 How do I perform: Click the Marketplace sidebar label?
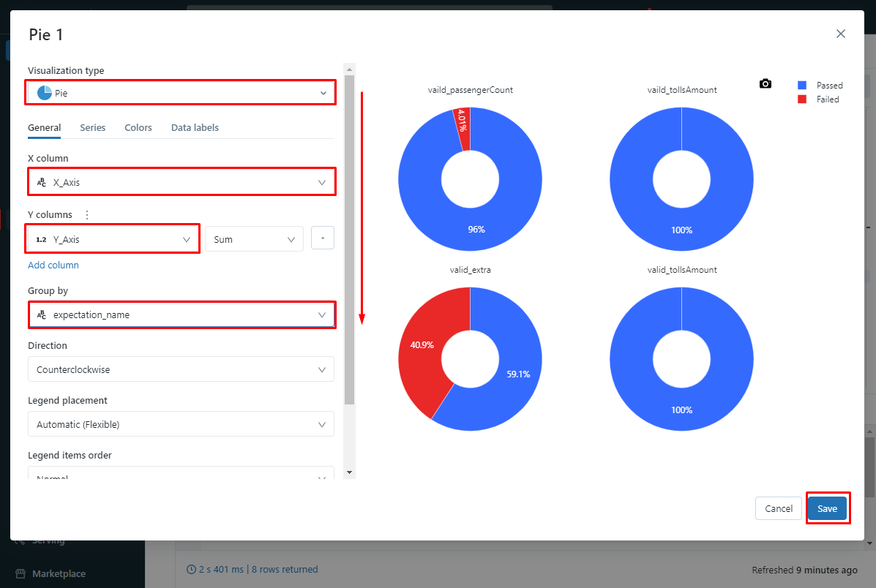(59, 573)
